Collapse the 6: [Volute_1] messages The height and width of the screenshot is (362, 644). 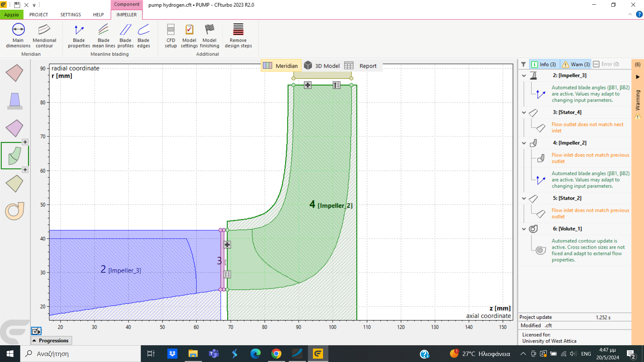coord(524,229)
